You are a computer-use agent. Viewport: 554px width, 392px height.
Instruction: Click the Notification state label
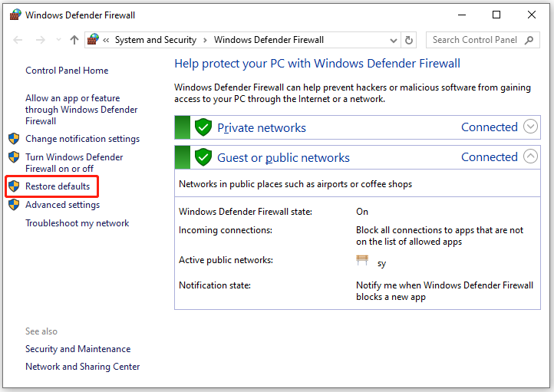click(x=215, y=285)
